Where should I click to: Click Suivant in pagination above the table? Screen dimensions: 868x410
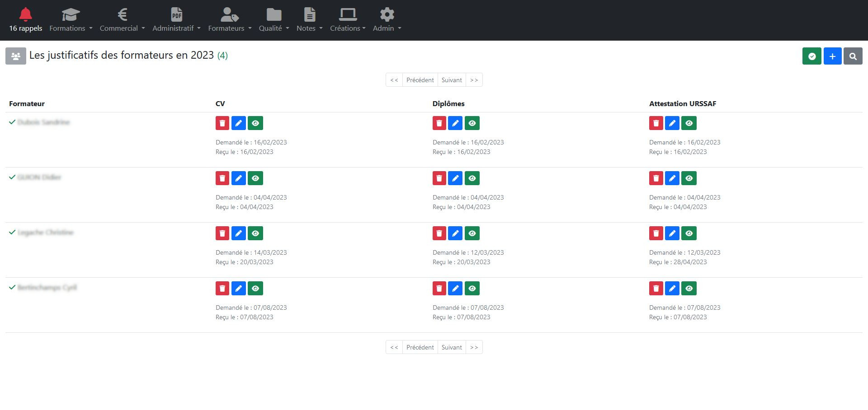click(452, 80)
